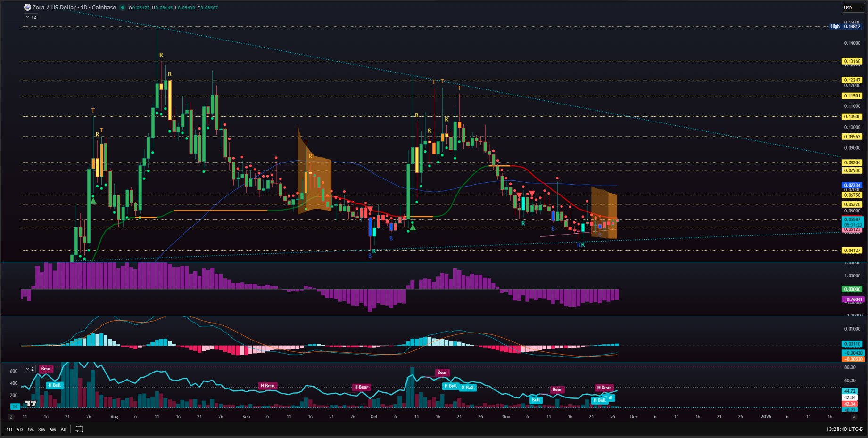This screenshot has width=868, height=438.
Task: Click the High 0.14812 price label
Action: pos(846,26)
